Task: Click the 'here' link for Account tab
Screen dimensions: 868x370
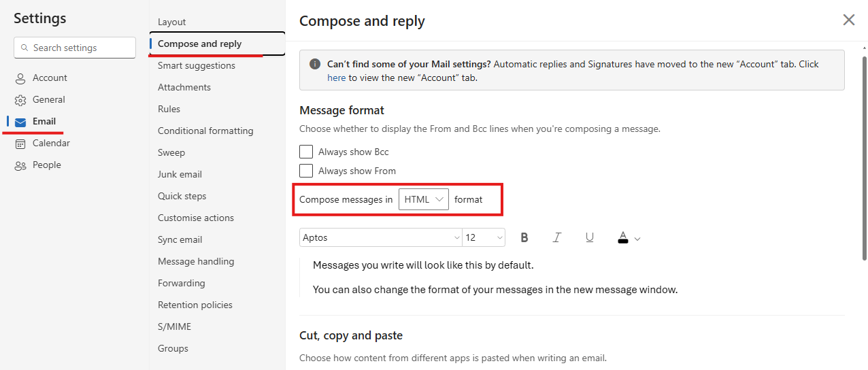Action: coord(337,78)
